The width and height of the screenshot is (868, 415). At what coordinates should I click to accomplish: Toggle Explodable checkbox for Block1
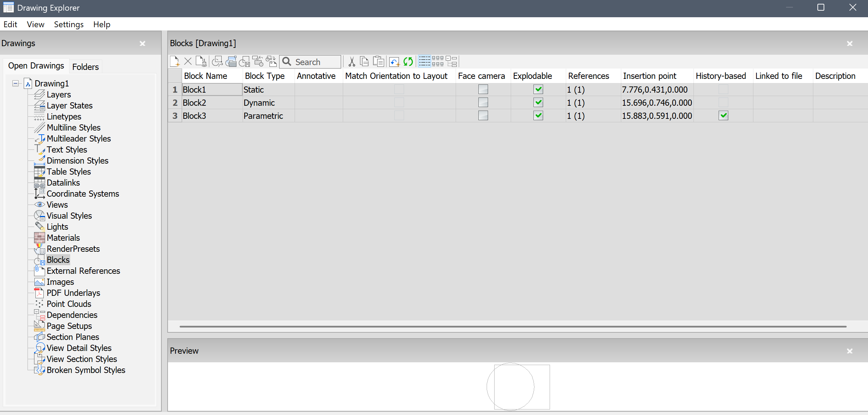(538, 90)
